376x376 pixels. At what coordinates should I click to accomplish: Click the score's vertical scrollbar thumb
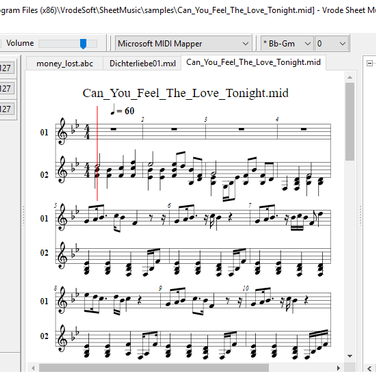(350, 121)
